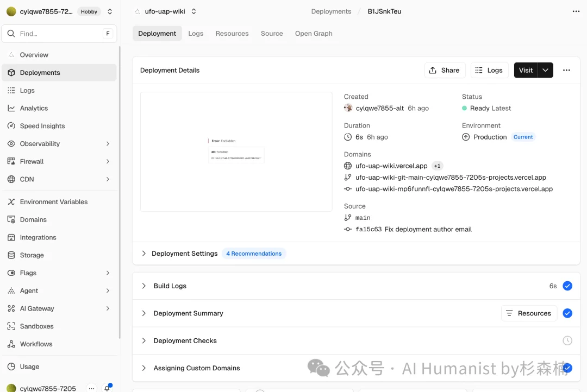Click the notifications bell icon
Screen dimensions: 587x392
[107, 388]
